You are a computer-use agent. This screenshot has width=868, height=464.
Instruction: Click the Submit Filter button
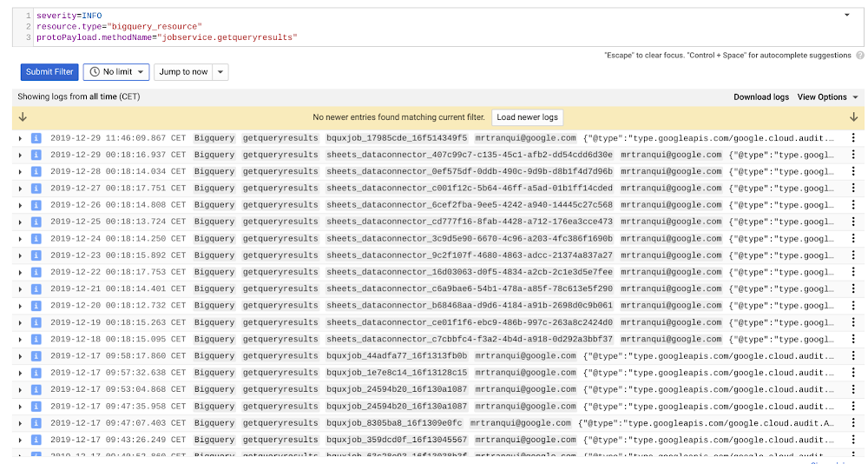click(49, 72)
